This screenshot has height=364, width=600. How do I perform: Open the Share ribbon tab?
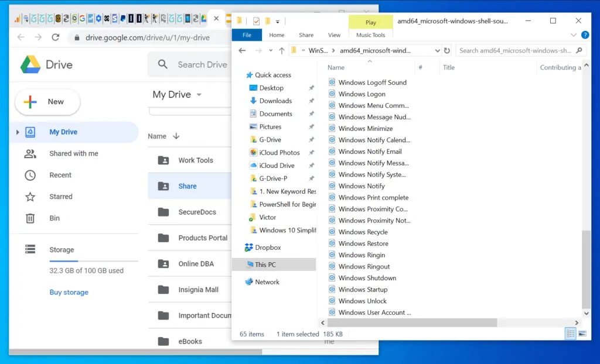coord(306,35)
